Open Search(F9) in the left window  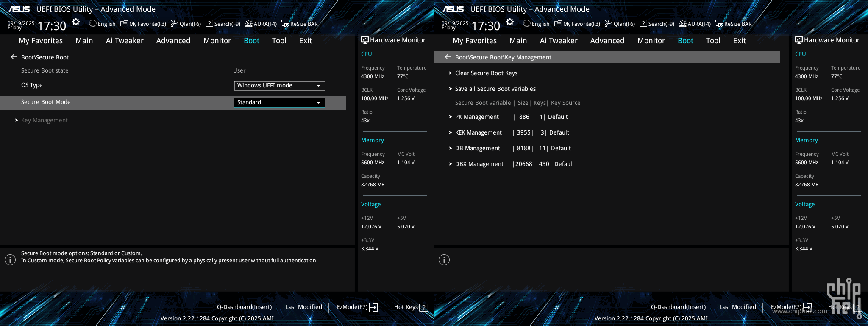(223, 24)
